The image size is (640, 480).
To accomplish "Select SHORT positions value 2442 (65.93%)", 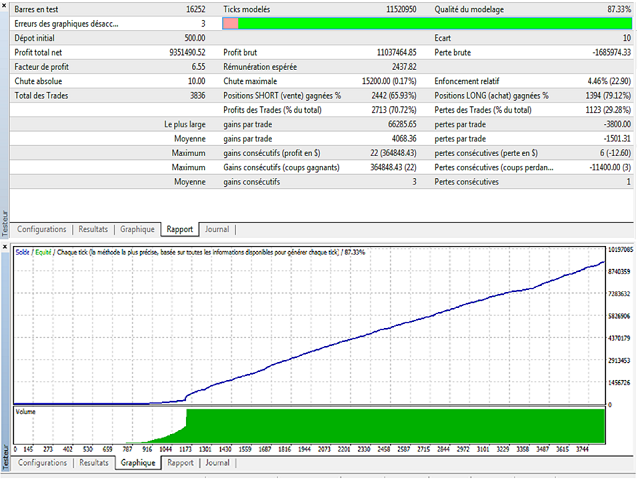I will click(394, 96).
